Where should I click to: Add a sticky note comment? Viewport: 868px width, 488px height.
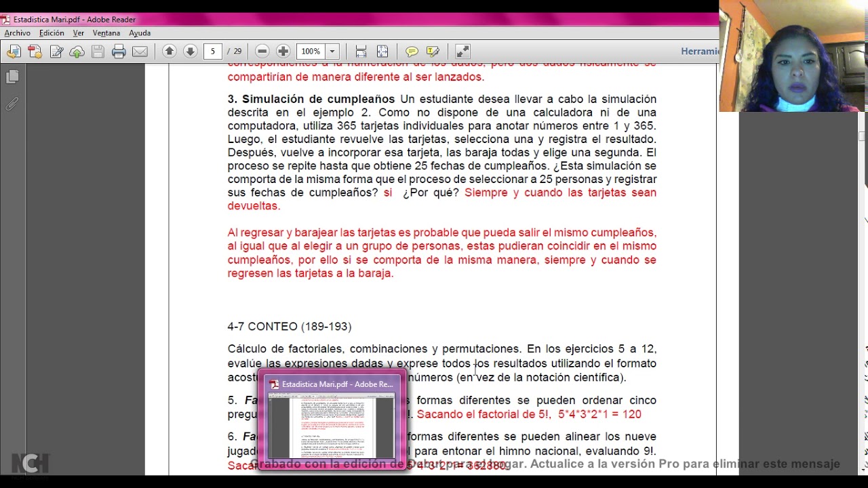(x=412, y=52)
